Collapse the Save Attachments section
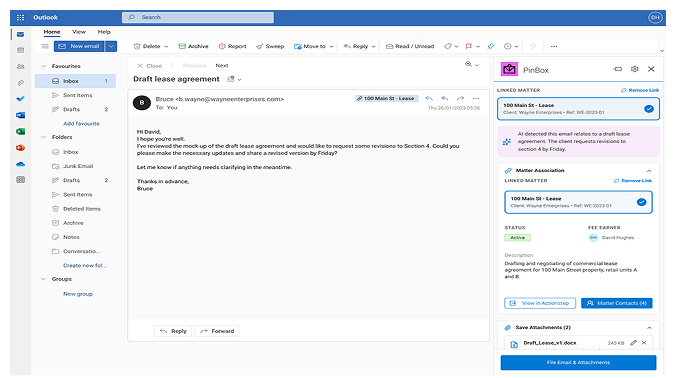Viewport: 676px width, 378px height. coord(649,328)
